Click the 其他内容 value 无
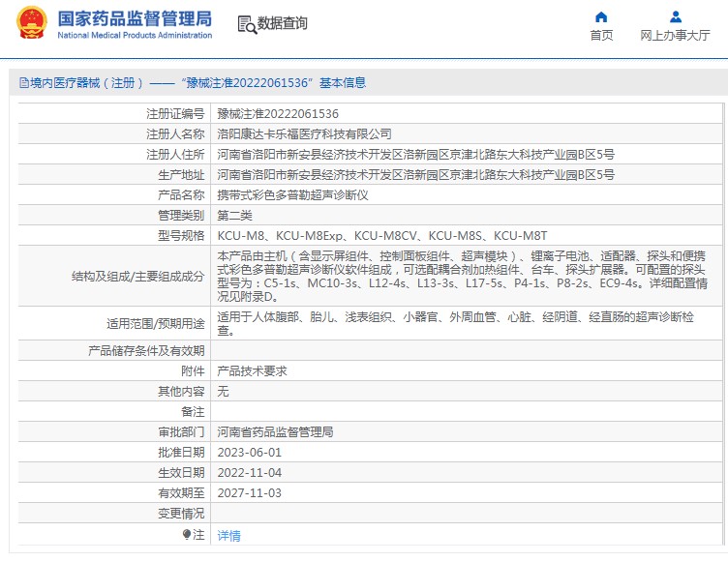The image size is (728, 562). [223, 392]
